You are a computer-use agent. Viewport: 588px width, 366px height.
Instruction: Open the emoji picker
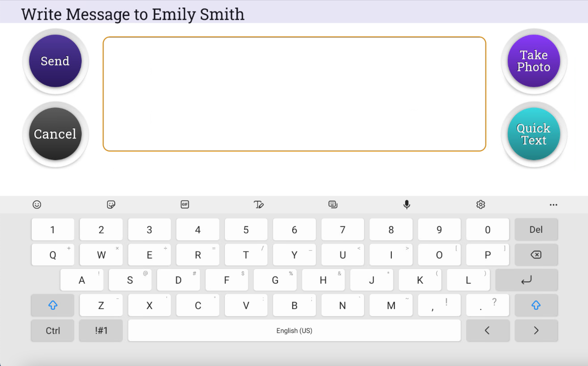coord(37,205)
